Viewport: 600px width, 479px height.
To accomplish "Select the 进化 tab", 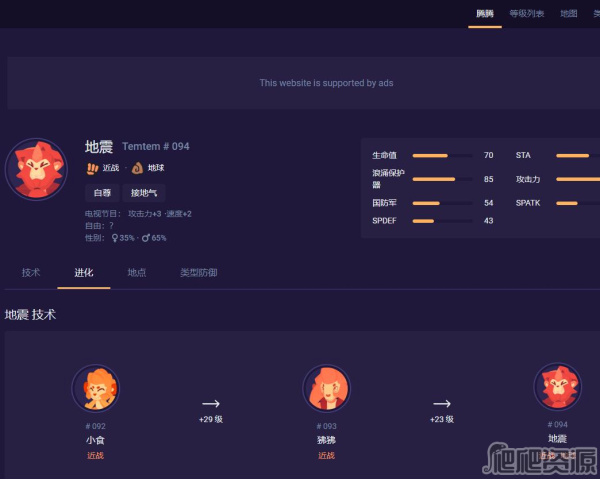I will click(84, 272).
